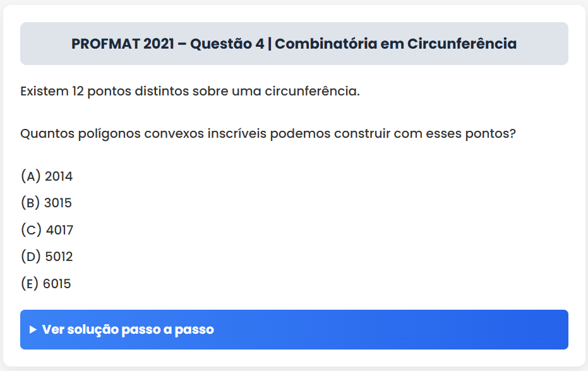588x371 pixels.
Task: Select answer option (D) 5012
Action: [47, 257]
